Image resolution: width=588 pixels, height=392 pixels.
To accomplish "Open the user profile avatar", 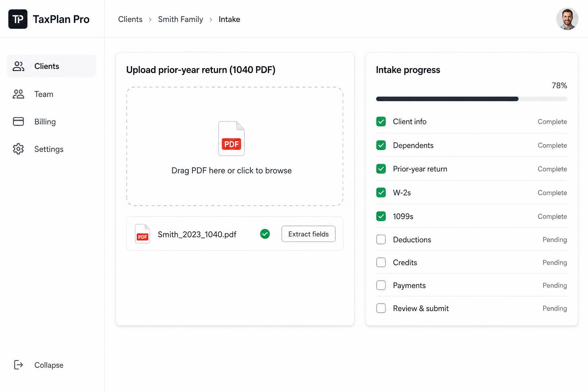I will (567, 19).
